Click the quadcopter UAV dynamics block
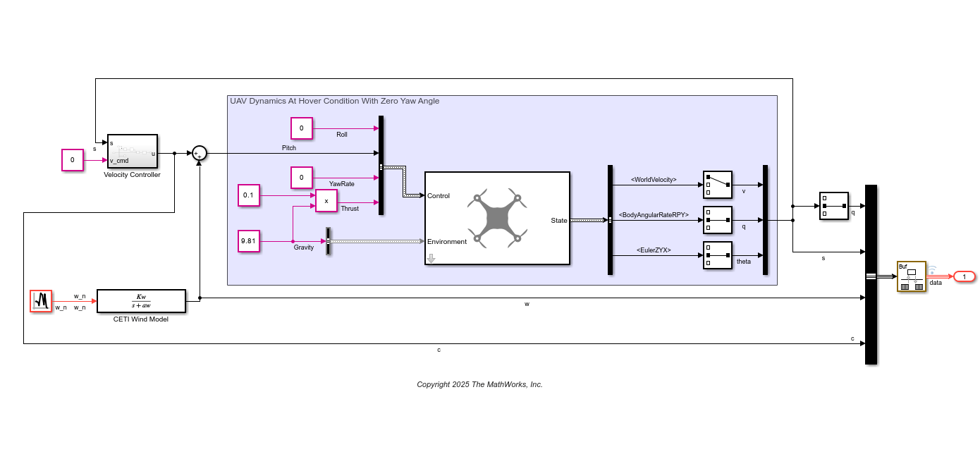 pyautogui.click(x=497, y=218)
